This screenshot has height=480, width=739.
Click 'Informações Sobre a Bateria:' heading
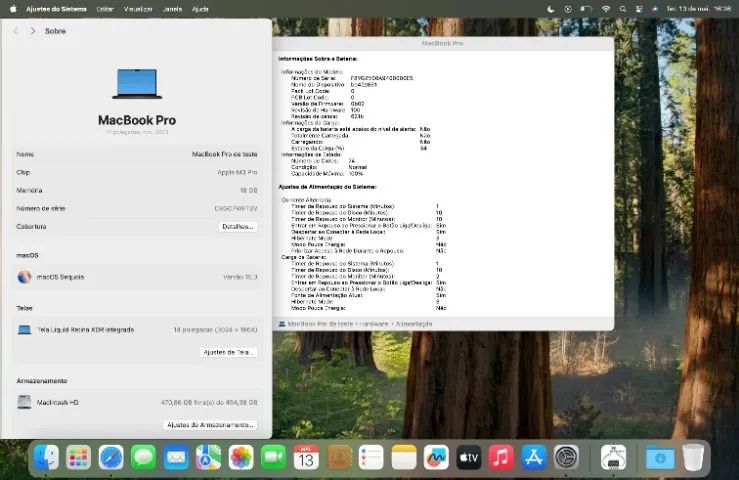[x=318, y=59]
